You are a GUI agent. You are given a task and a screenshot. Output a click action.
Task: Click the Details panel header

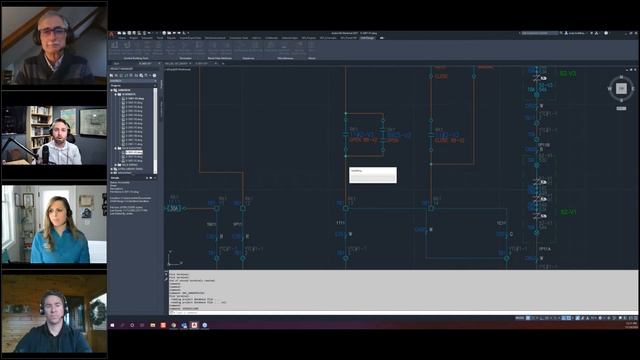[x=133, y=178]
